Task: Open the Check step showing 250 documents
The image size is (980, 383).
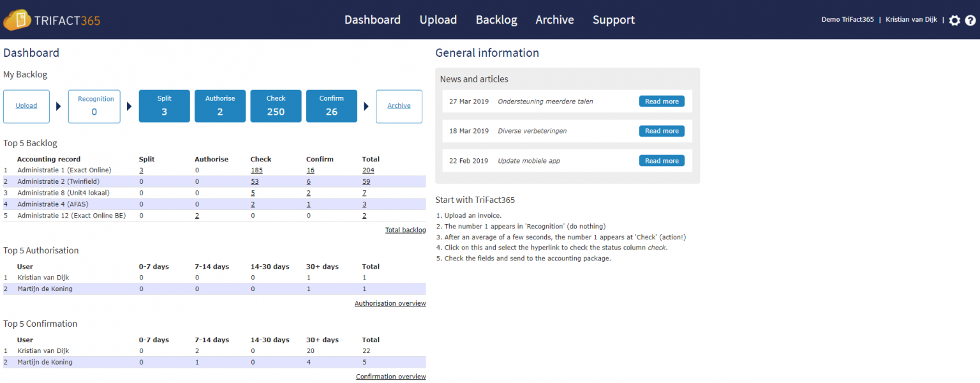Action: (x=276, y=105)
